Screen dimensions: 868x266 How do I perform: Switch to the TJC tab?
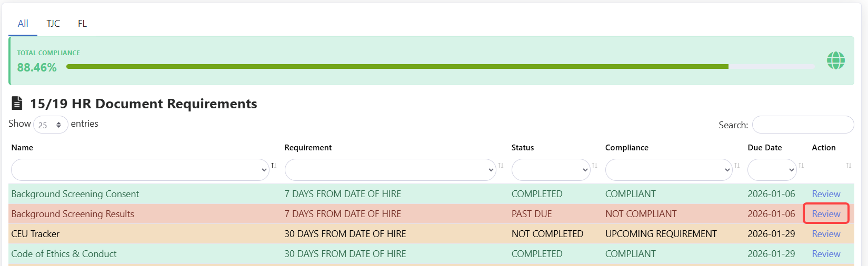coord(53,24)
